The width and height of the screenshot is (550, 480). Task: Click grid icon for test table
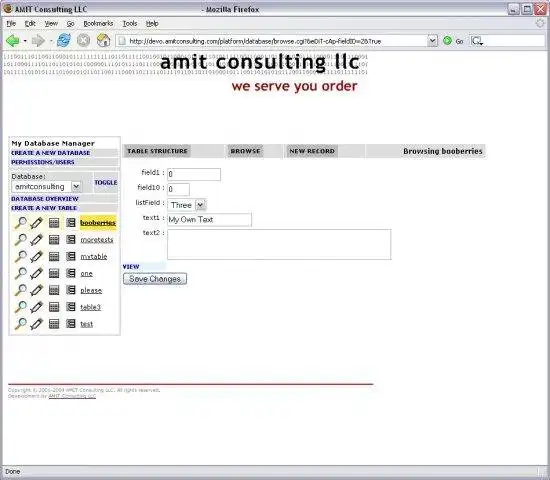point(54,324)
